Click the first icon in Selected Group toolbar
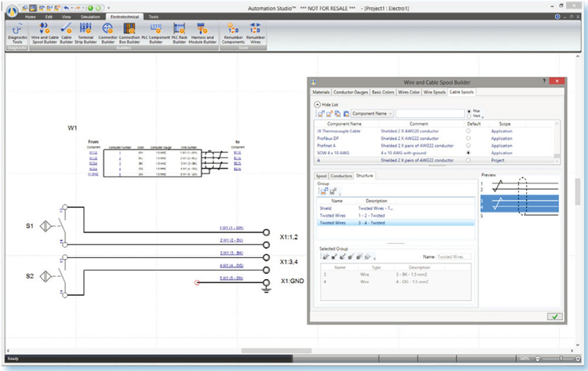 325,257
